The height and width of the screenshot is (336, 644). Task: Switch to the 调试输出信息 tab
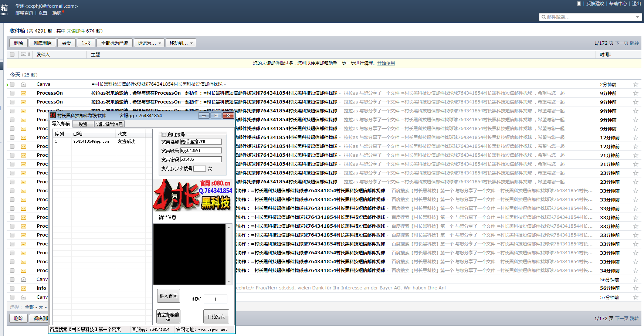[109, 124]
